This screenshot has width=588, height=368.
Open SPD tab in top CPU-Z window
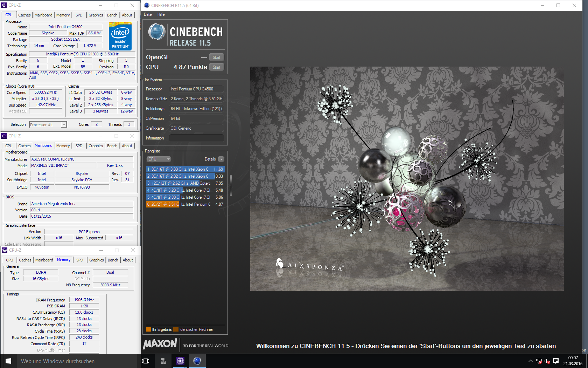pyautogui.click(x=79, y=15)
